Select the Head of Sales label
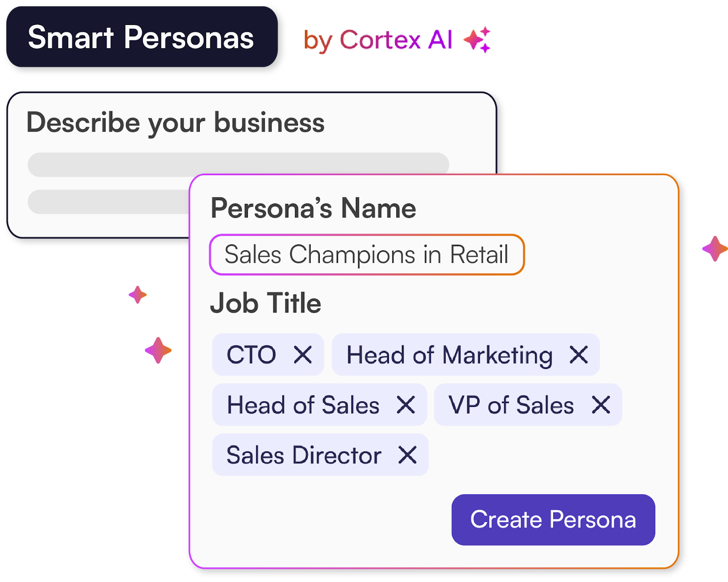Screen dimensions: 728x582 point(303,405)
